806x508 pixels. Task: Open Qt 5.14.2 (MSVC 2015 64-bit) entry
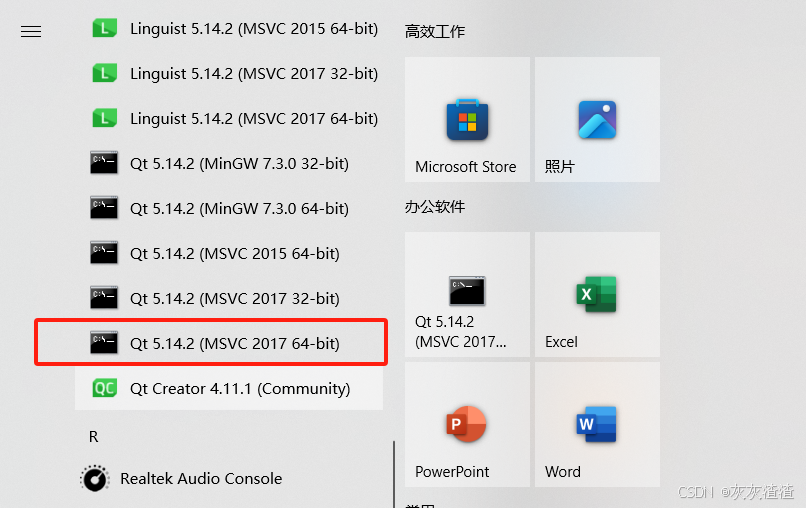[229, 253]
